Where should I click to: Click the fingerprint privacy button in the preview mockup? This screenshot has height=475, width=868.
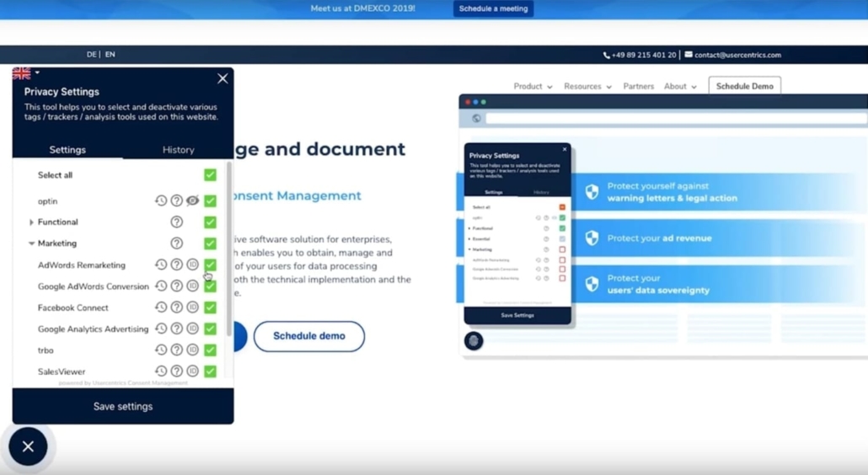(x=474, y=340)
